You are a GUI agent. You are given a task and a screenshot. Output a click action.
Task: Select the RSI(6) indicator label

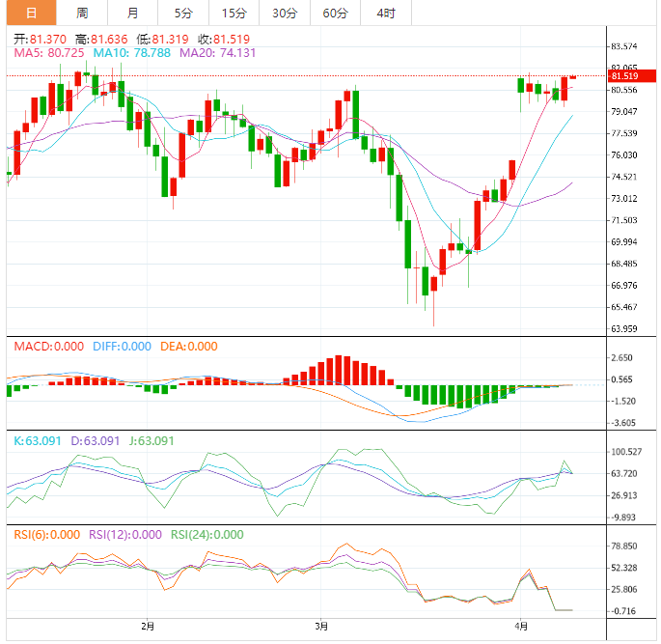tap(46, 535)
